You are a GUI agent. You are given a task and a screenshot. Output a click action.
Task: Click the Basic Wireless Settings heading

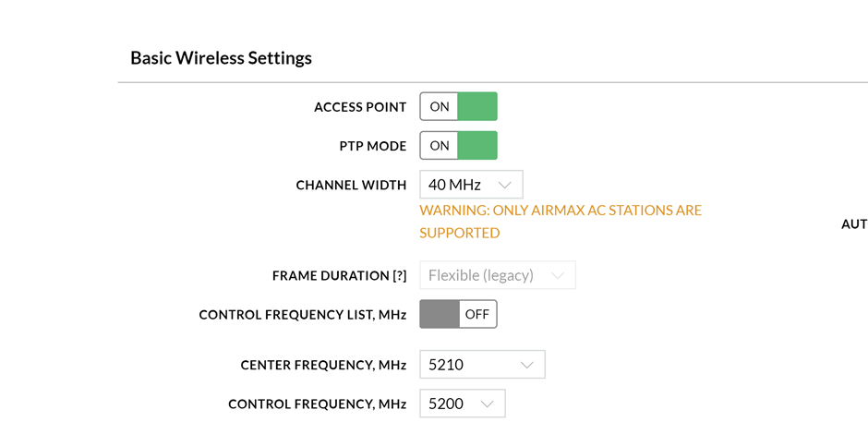click(221, 58)
